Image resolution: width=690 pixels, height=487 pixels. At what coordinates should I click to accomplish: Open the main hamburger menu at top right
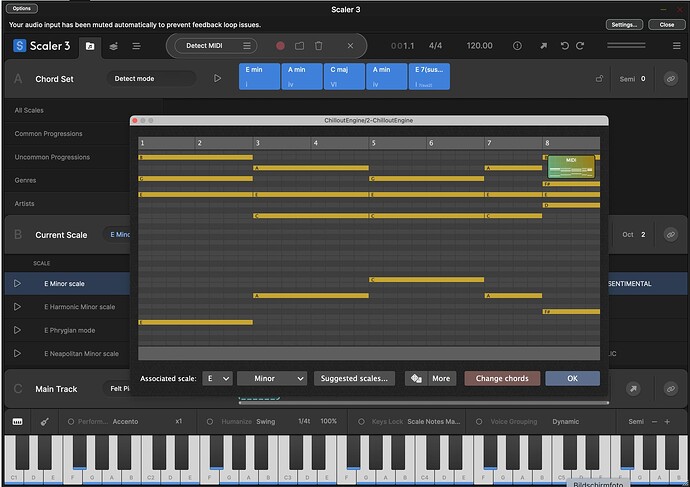coord(676,46)
